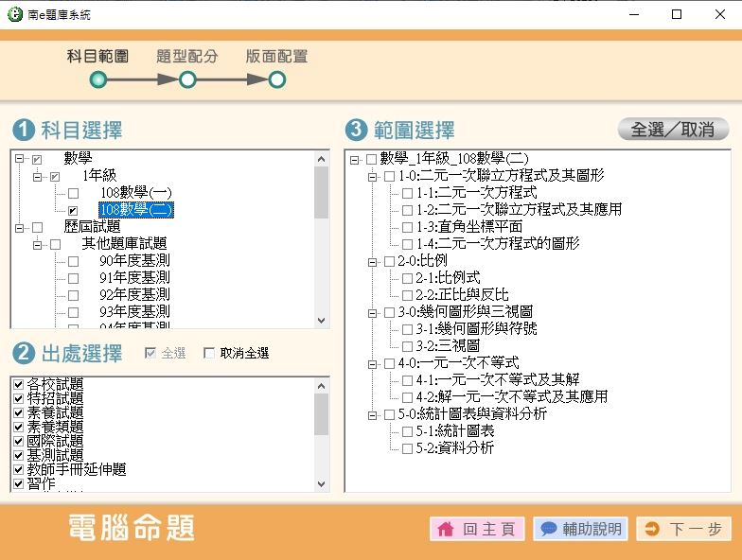Collapse the 歷屆試題 tree node
Viewport: 742px width, 560px height.
point(20,227)
